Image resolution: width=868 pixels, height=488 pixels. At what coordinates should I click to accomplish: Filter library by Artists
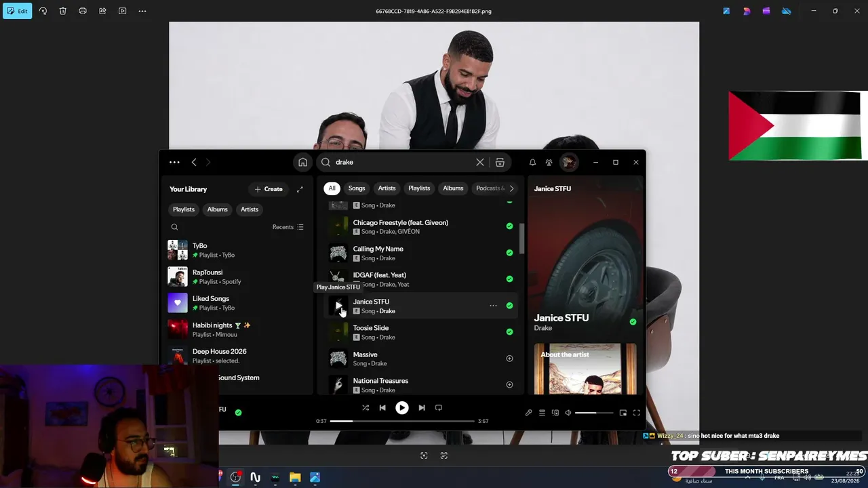(250, 209)
